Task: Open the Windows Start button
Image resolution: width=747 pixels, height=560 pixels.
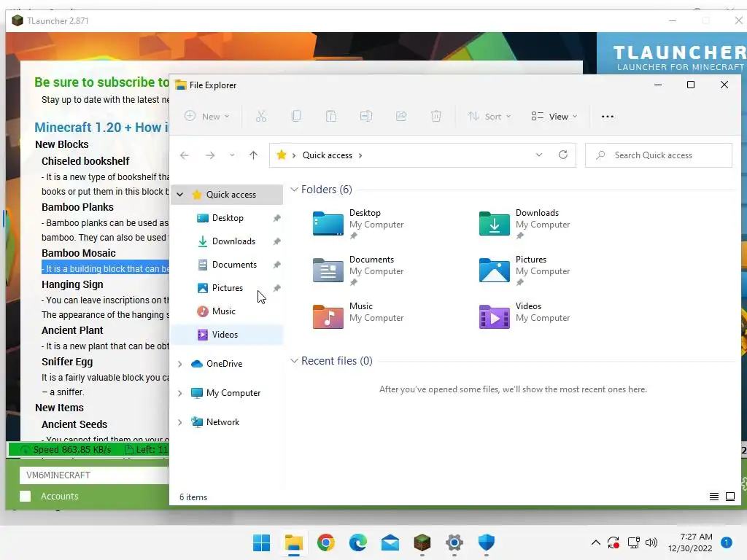Action: pos(262,542)
